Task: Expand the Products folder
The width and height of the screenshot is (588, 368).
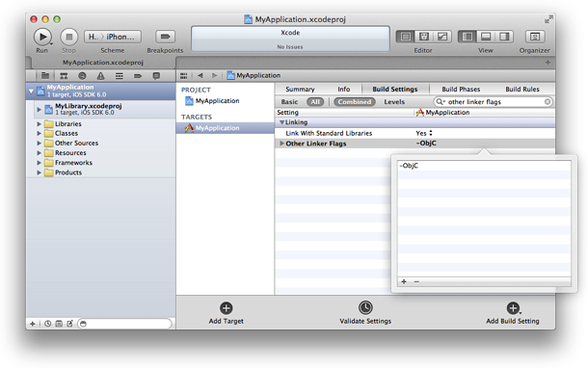Action: tap(39, 172)
